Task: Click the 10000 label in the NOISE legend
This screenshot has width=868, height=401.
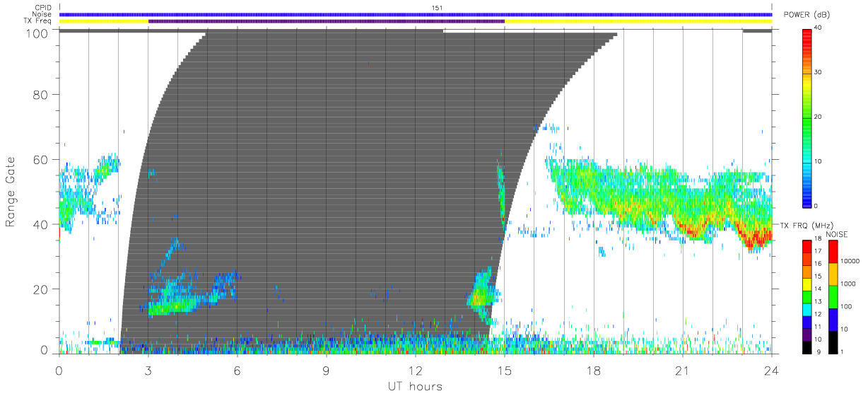Action: click(x=850, y=262)
